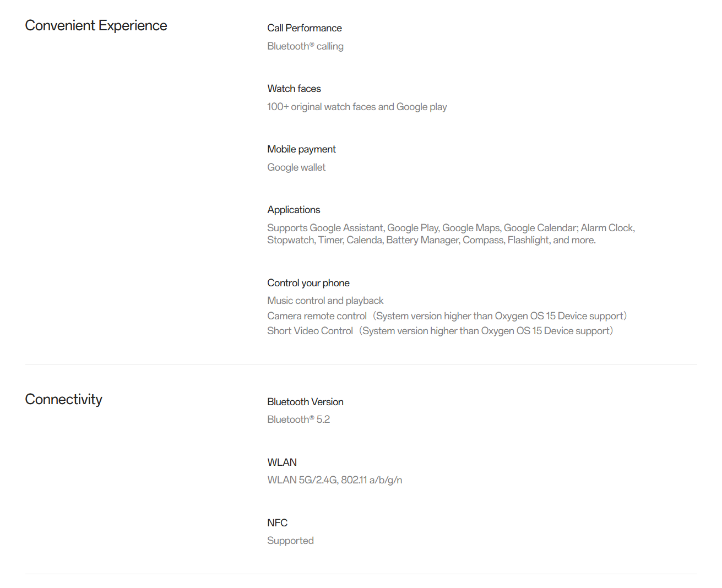
Task: Click the Convenient Experience section heading
Action: [x=96, y=26]
